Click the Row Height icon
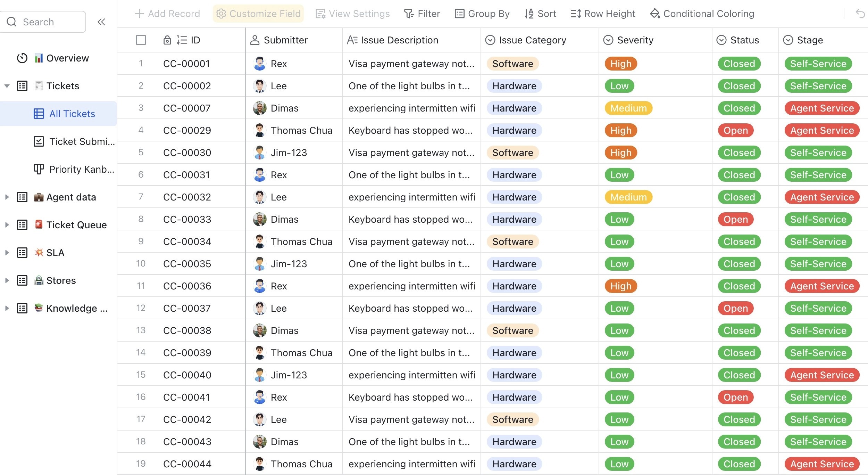Viewport: 868px width, 475px height. click(x=576, y=14)
